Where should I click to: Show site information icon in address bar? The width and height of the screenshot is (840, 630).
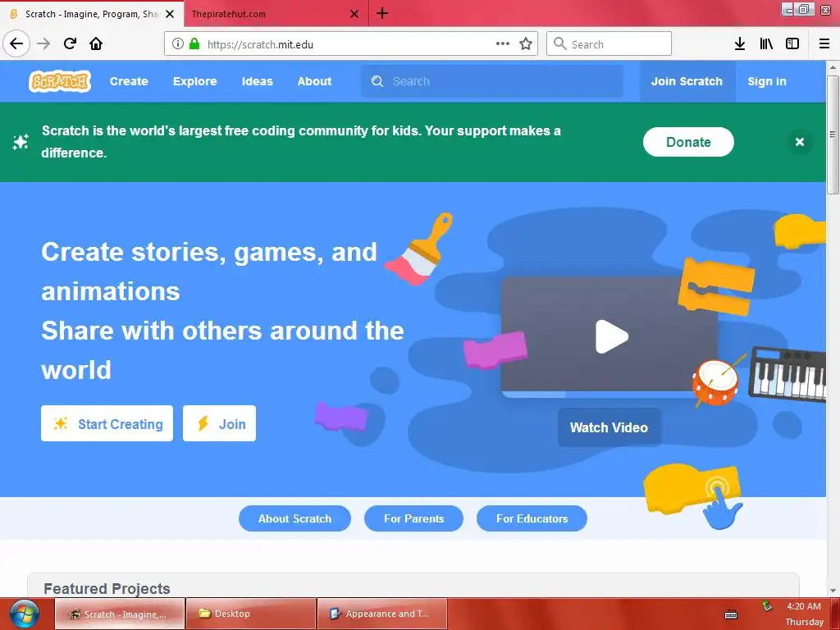(x=178, y=44)
